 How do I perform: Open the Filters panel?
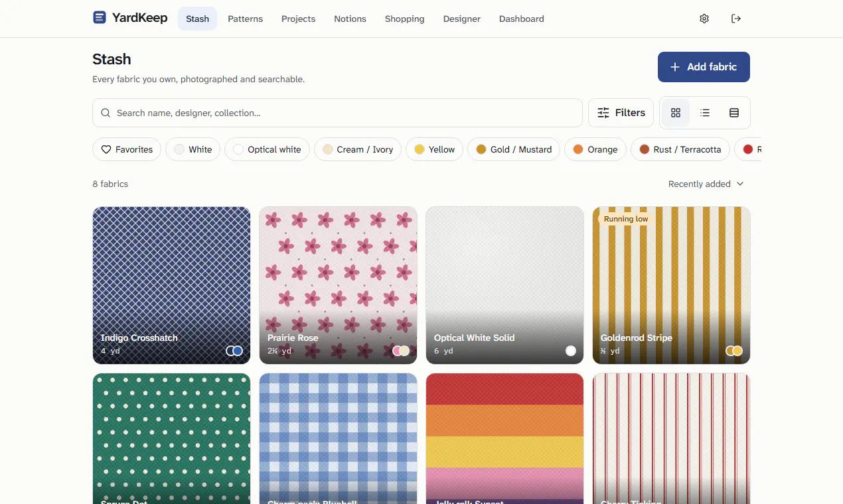pos(621,113)
